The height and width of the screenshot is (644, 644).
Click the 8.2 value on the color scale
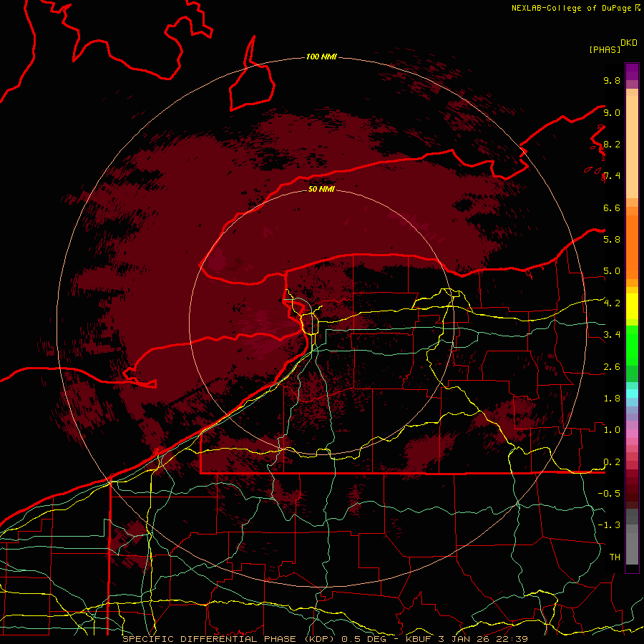pyautogui.click(x=612, y=144)
